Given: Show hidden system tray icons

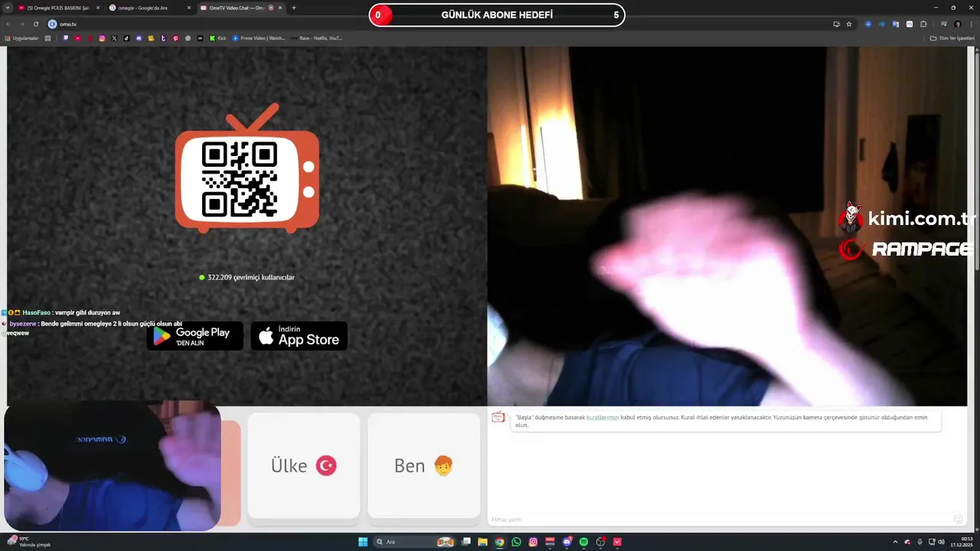Looking at the screenshot, I should click(896, 542).
